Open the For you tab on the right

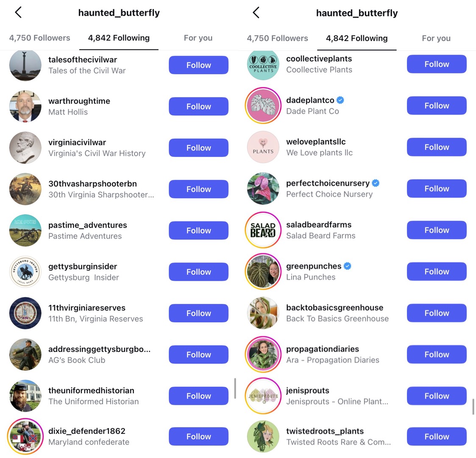click(x=436, y=38)
